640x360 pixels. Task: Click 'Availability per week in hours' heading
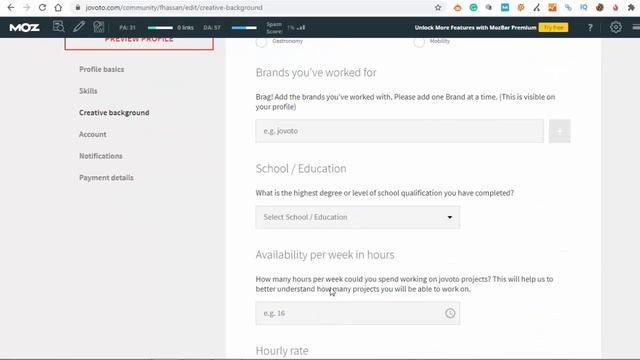pos(325,255)
